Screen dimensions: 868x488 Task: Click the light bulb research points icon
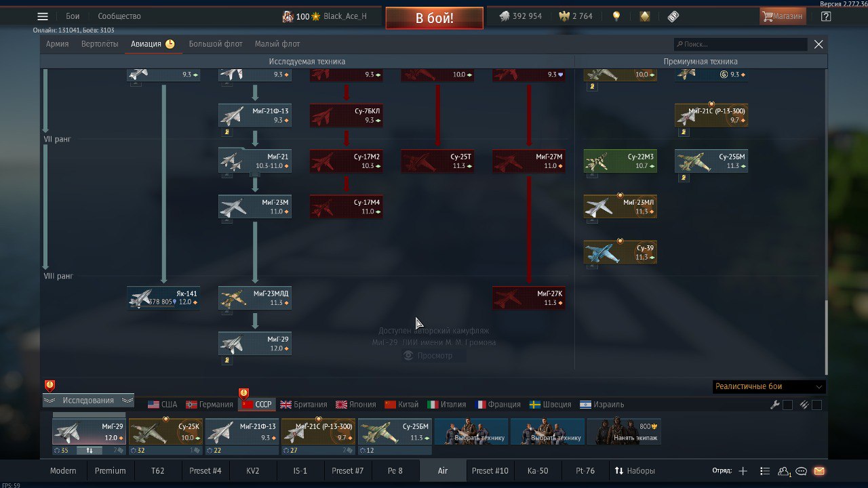pyautogui.click(x=616, y=16)
